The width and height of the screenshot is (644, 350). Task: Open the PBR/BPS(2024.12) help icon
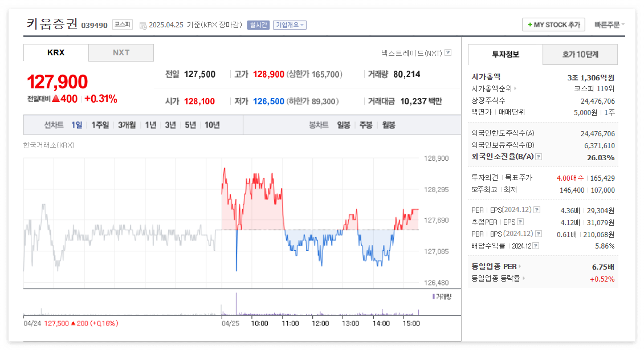537,234
